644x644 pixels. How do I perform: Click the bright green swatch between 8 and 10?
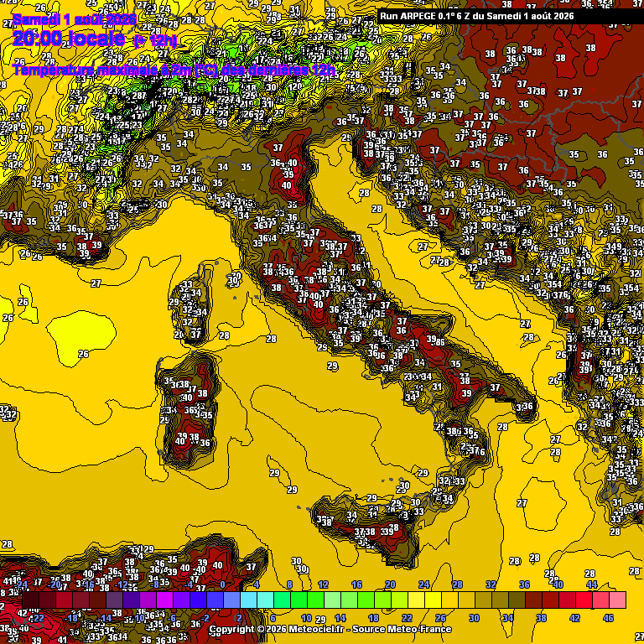click(x=299, y=600)
